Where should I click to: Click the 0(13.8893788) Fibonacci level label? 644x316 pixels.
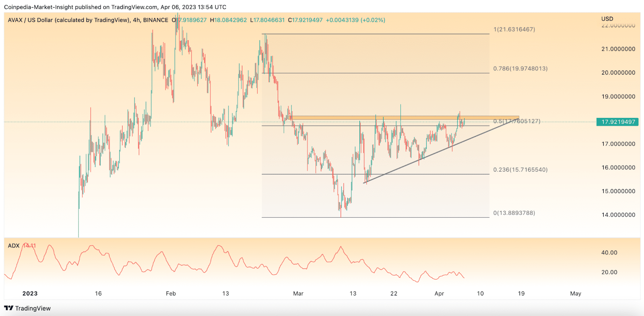click(514, 213)
